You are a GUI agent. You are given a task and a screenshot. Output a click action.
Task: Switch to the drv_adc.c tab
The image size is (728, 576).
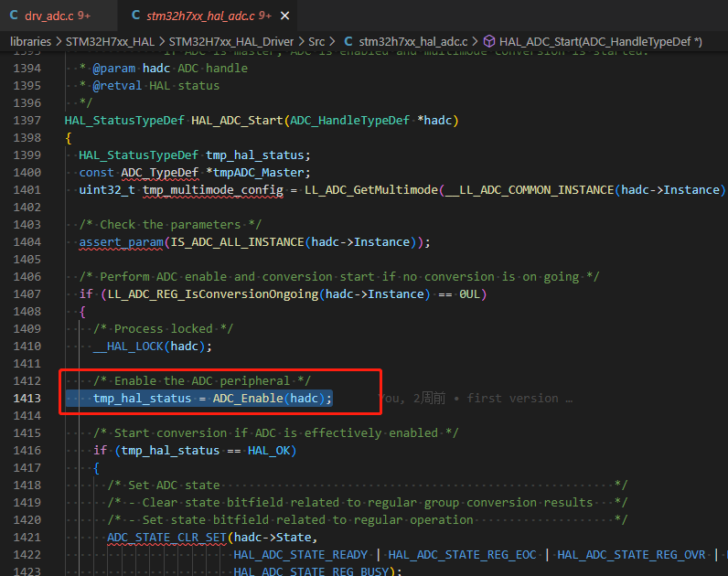pyautogui.click(x=57, y=16)
